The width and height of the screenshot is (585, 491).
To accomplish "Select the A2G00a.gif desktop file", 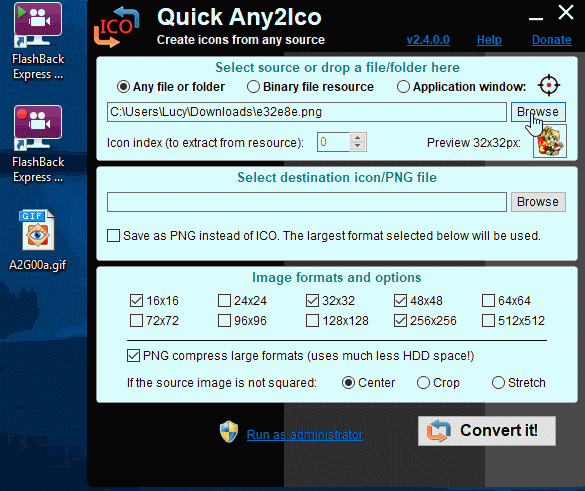I will (37, 240).
